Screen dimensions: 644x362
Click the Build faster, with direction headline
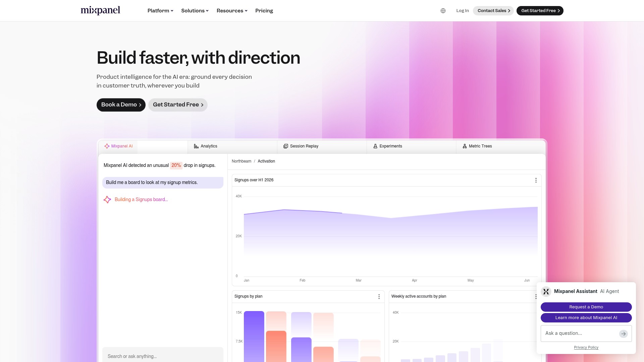[x=198, y=58]
